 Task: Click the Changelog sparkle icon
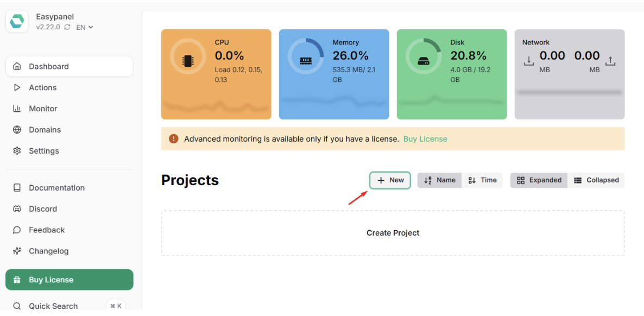(x=17, y=251)
